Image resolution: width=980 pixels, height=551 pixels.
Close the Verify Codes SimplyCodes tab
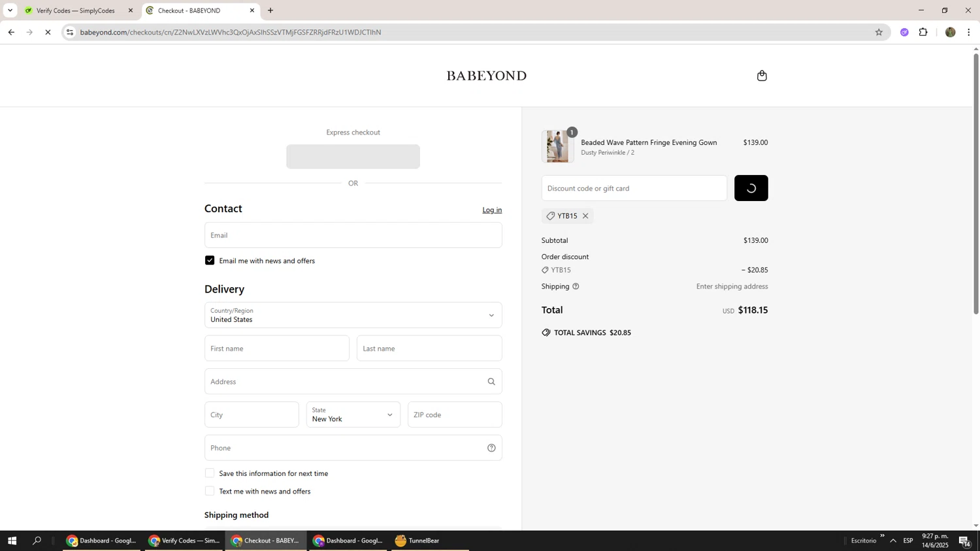[131, 10]
